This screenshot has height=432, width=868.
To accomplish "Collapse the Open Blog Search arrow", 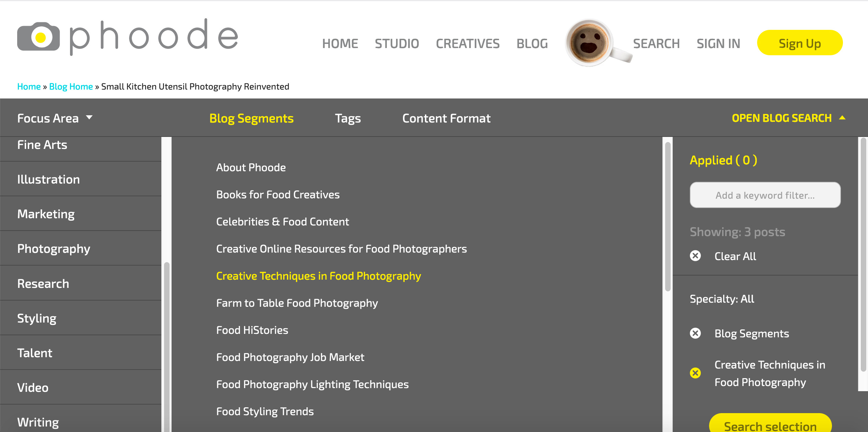I will click(x=842, y=118).
